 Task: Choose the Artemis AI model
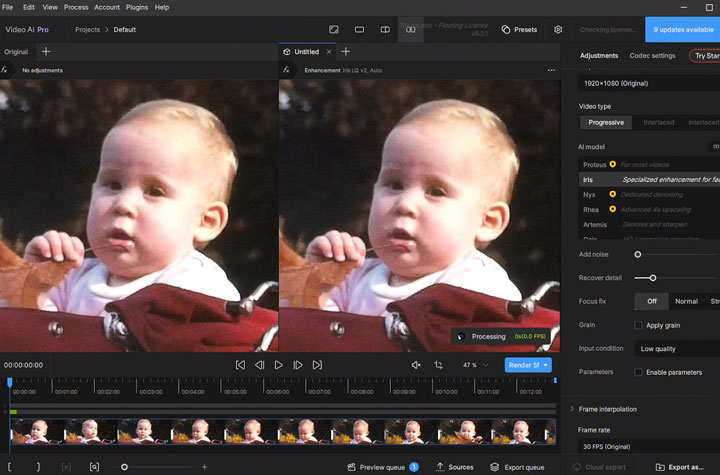pos(649,225)
